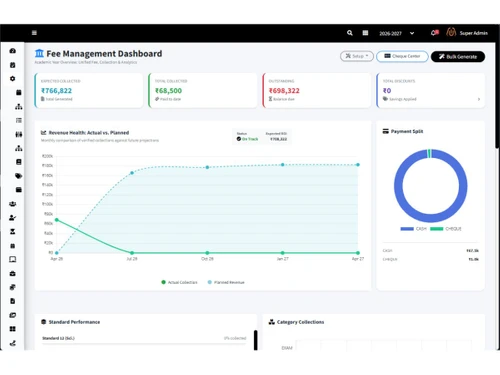The height and width of the screenshot is (375, 500).
Task: Open the Cheque Center button
Action: tap(402, 56)
